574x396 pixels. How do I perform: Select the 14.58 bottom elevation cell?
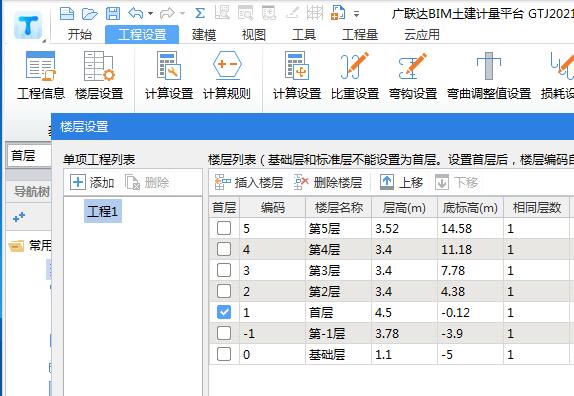(470, 229)
